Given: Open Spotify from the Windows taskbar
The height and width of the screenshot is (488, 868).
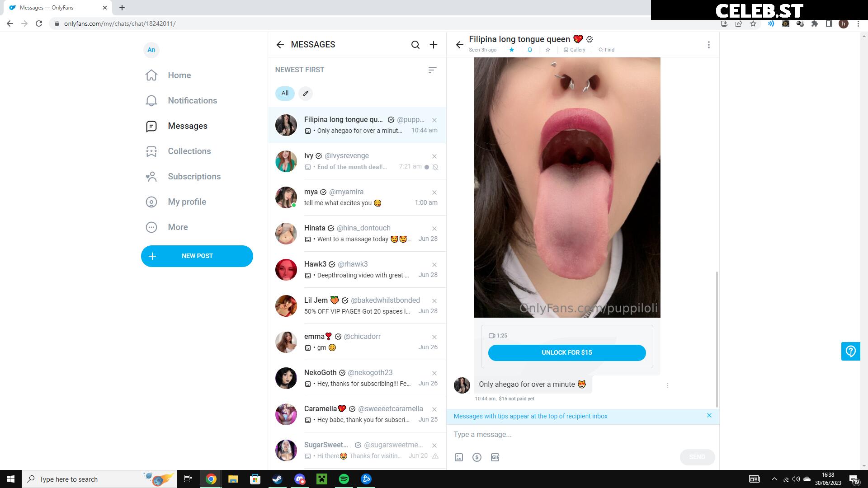Looking at the screenshot, I should (x=344, y=479).
